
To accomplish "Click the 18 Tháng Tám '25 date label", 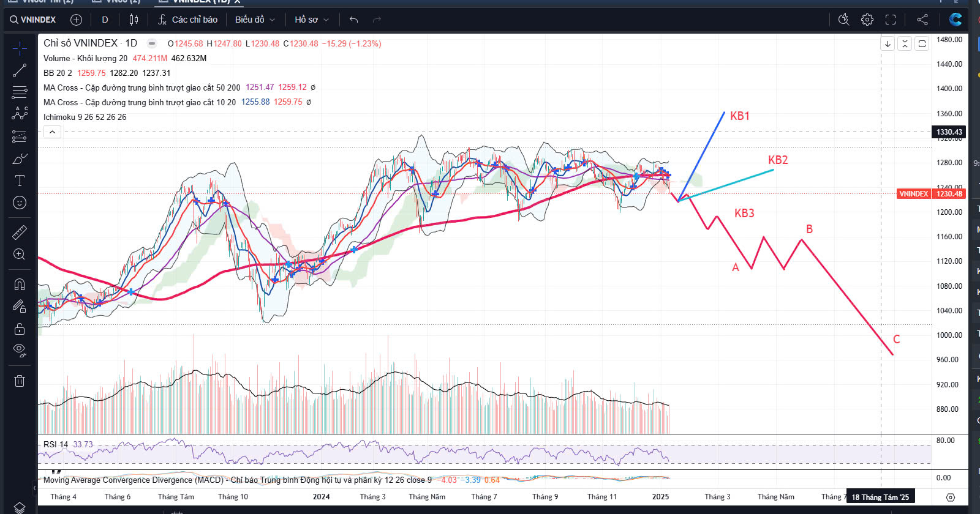I will click(x=880, y=497).
